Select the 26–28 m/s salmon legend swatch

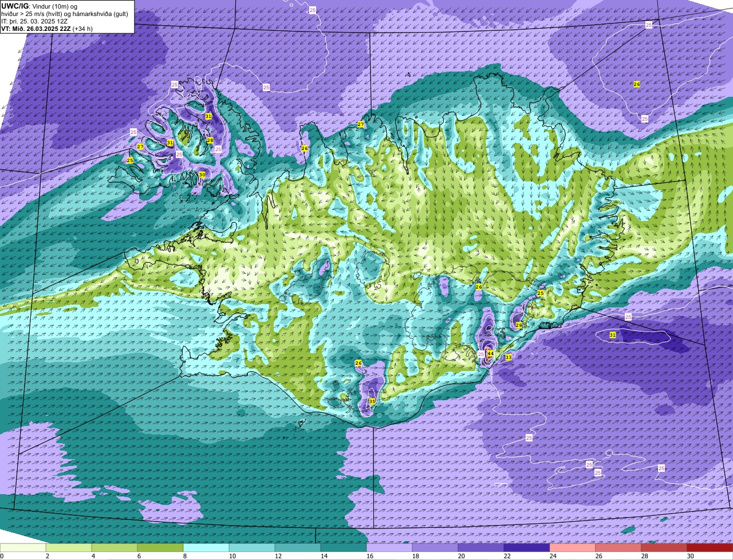[x=618, y=548]
